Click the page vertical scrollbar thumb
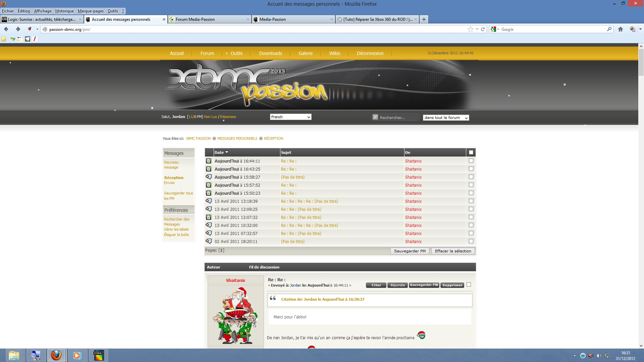The height and width of the screenshot is (362, 644). pyautogui.click(x=641, y=62)
